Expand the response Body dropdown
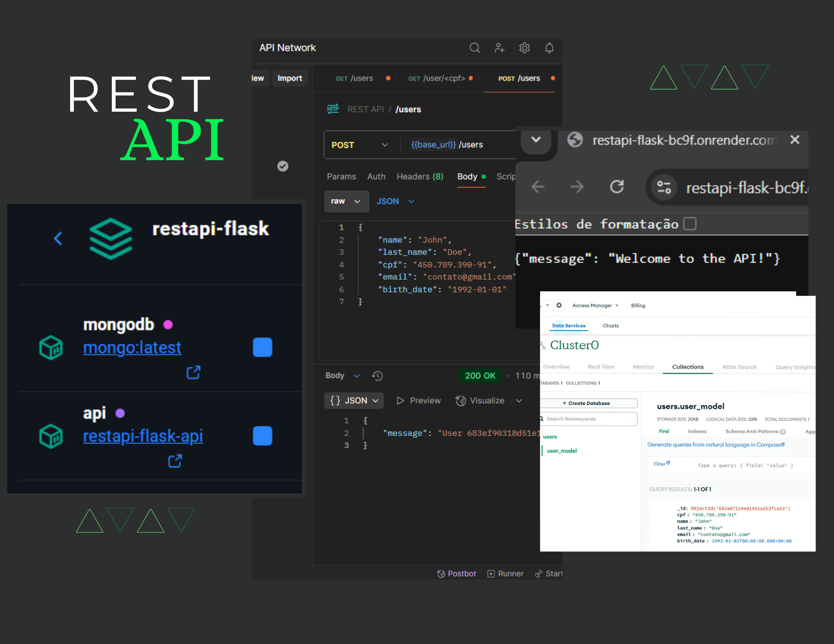 click(357, 376)
